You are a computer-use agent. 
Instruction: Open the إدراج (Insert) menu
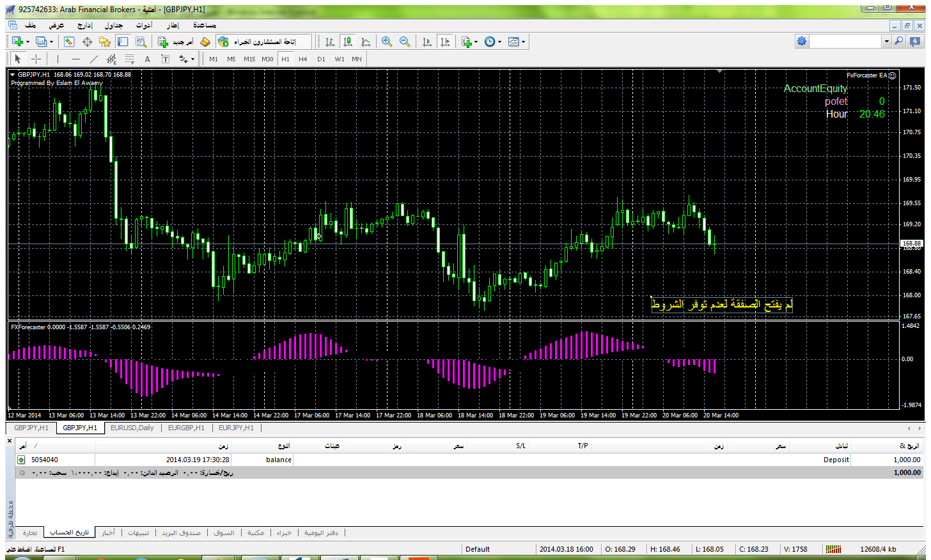[x=85, y=25]
